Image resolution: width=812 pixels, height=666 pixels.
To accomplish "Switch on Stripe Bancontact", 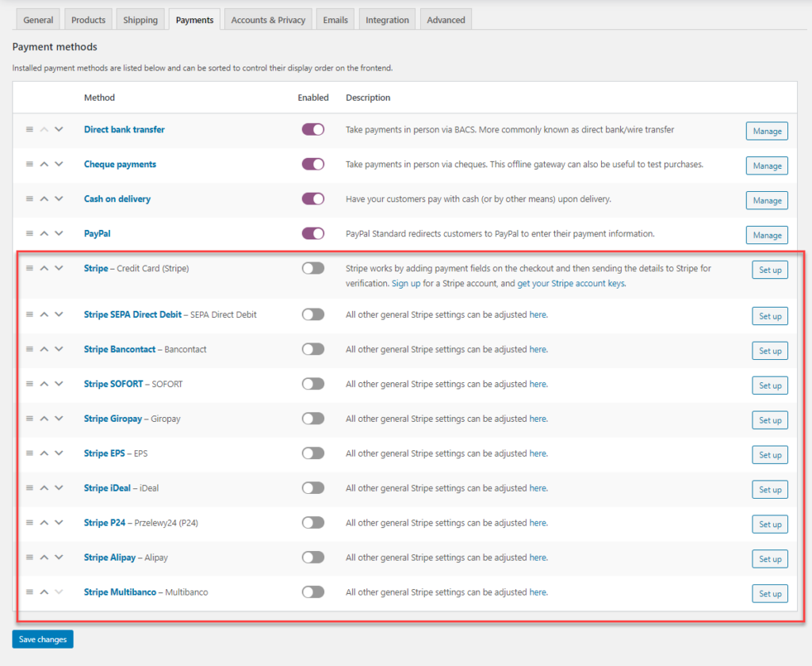I will [313, 349].
